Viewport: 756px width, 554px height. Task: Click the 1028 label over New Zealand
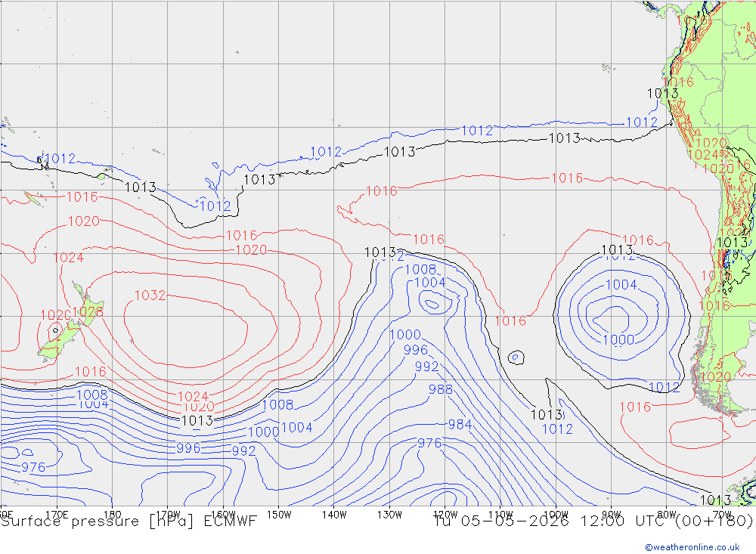(x=88, y=311)
